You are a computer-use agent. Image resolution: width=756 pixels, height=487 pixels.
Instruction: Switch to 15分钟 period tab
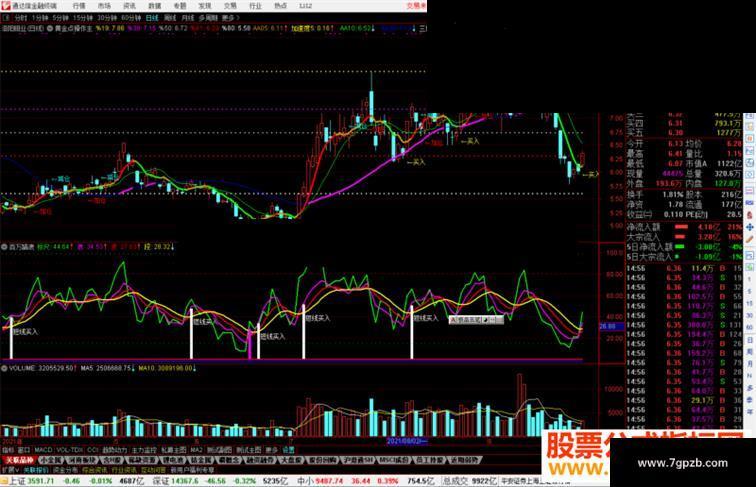tap(83, 18)
